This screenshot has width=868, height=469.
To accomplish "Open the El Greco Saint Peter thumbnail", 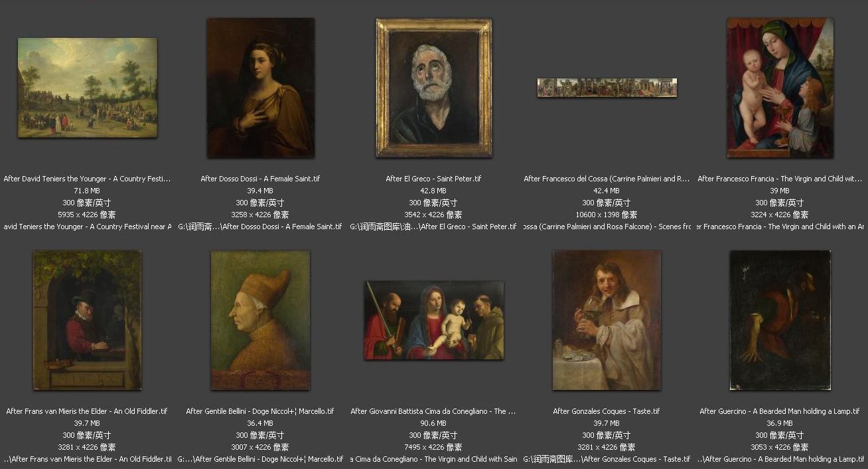I will pyautogui.click(x=434, y=88).
